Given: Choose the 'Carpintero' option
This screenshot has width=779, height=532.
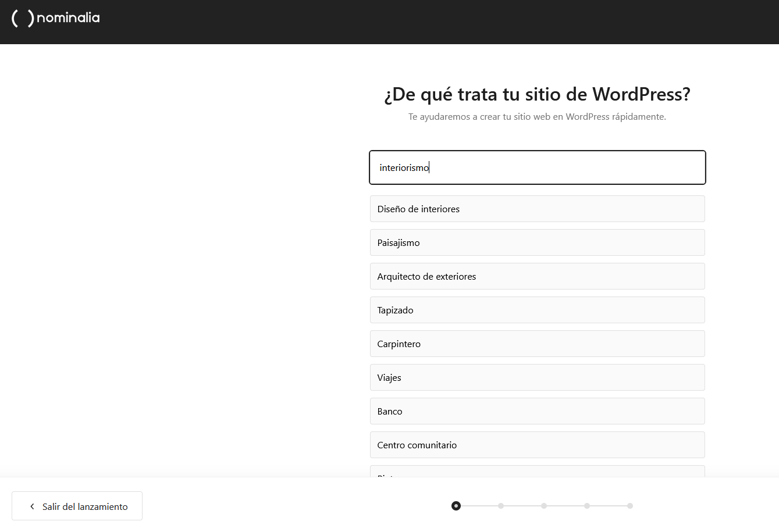Looking at the screenshot, I should click(538, 344).
